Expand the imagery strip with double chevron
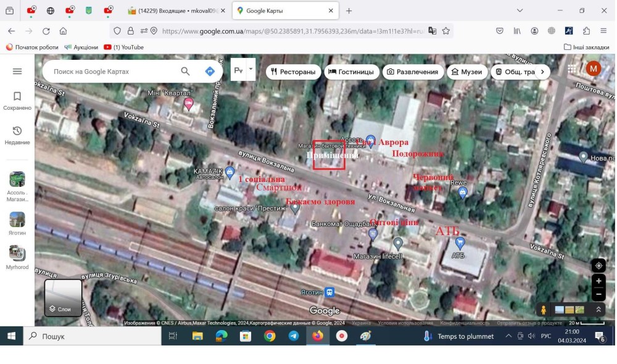 coord(598,310)
